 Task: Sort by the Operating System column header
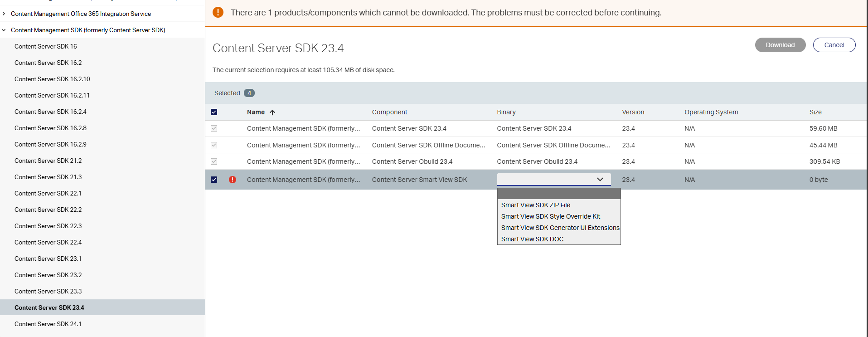tap(711, 112)
